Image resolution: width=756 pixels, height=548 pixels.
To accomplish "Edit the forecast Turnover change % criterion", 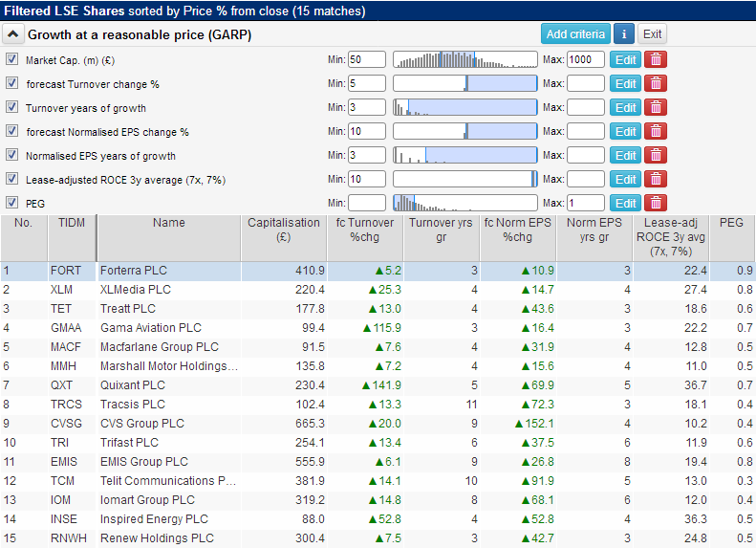I will (625, 83).
